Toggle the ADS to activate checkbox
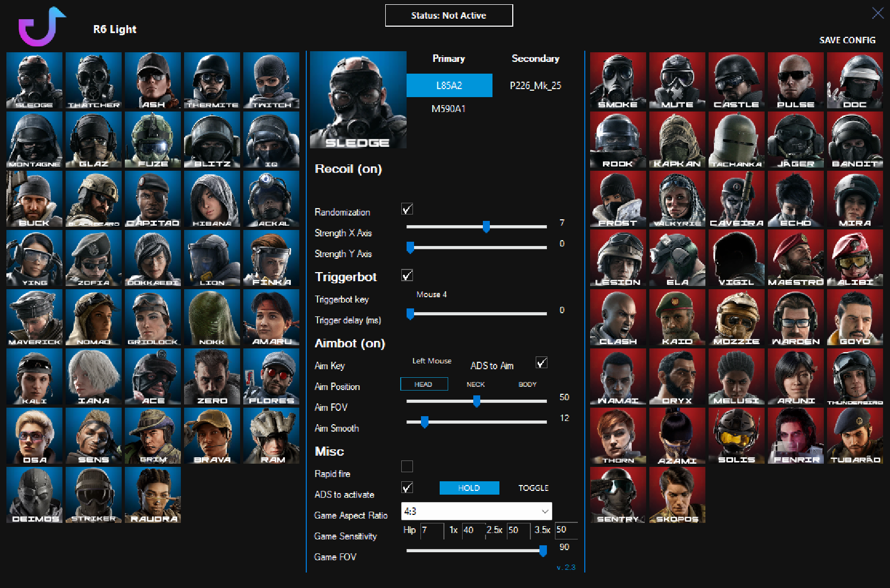890x588 pixels. coord(407,487)
